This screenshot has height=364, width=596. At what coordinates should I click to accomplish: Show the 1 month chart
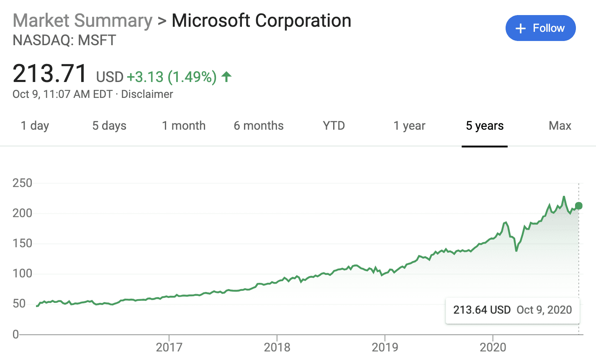click(184, 126)
